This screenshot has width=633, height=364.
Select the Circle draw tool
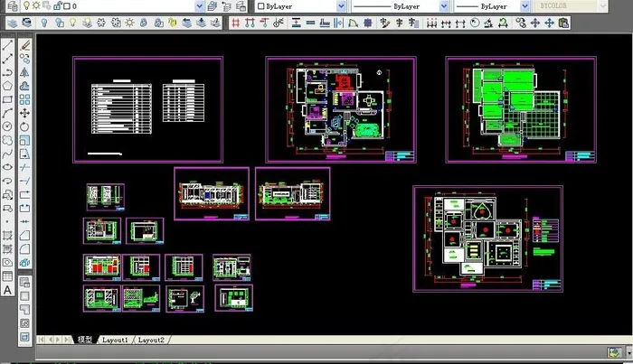7,126
